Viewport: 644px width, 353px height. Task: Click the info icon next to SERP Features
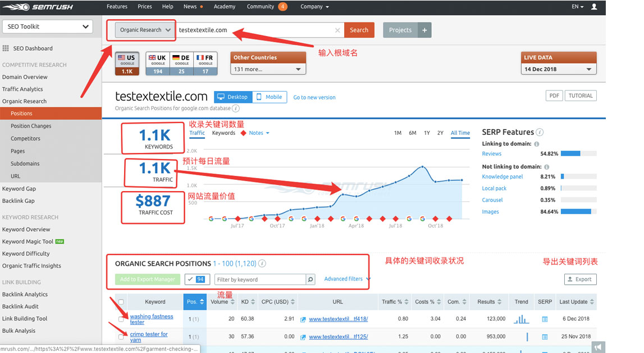coord(540,132)
